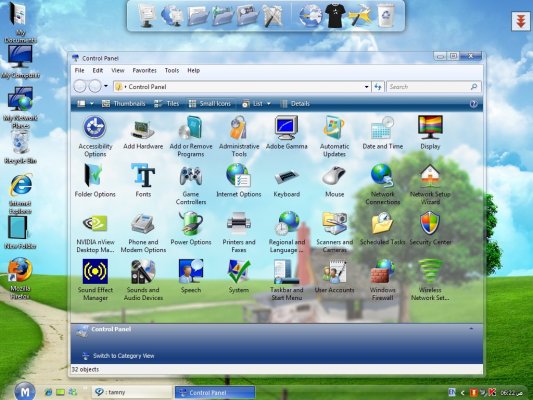Viewport: 533px width, 400px height.
Task: Open System properties
Action: click(239, 276)
